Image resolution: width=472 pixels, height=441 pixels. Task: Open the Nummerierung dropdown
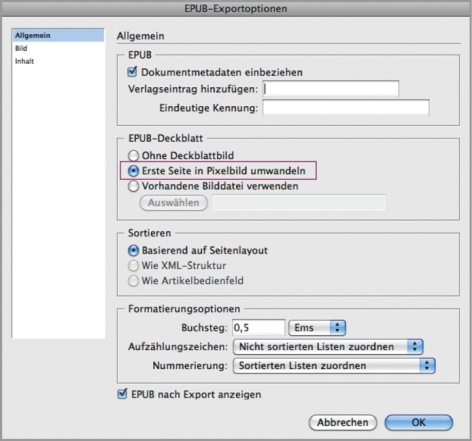[334, 366]
